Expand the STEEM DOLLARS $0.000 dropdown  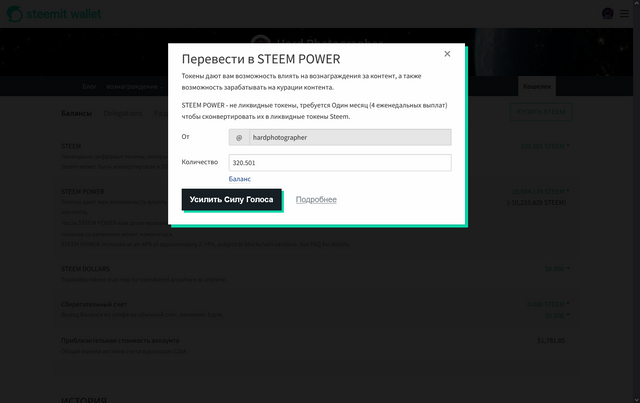tap(557, 269)
